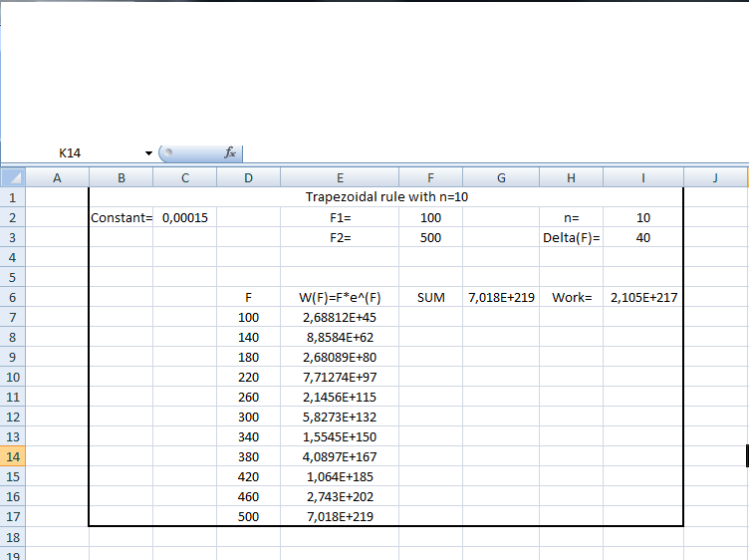Open the Name Box dropdown arrow
749x560 pixels.
[148, 152]
